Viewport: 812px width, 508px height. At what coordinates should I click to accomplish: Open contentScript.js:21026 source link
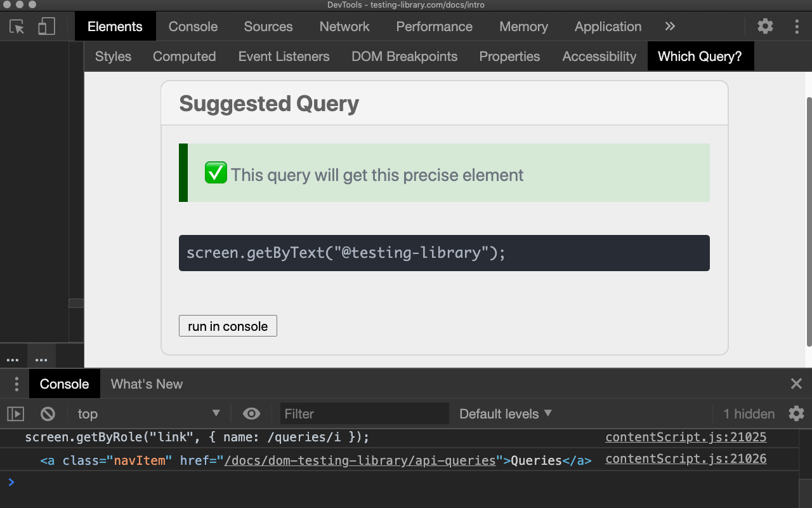(686, 458)
